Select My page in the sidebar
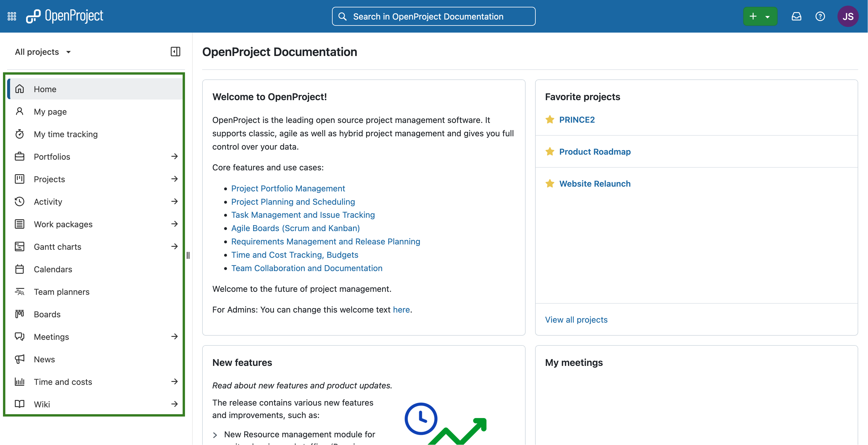Screen dimensions: 868x445 pyautogui.click(x=95, y=111)
